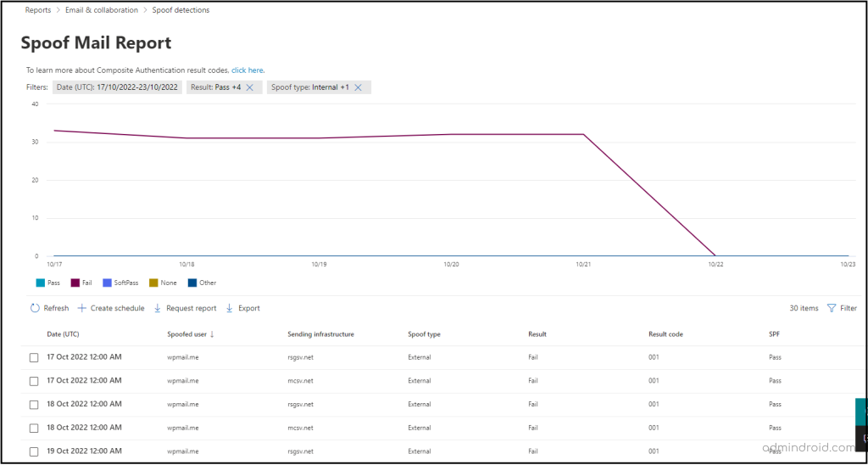The height and width of the screenshot is (465, 868).
Task: Open the Date (UTC) filter chip
Action: tap(117, 87)
